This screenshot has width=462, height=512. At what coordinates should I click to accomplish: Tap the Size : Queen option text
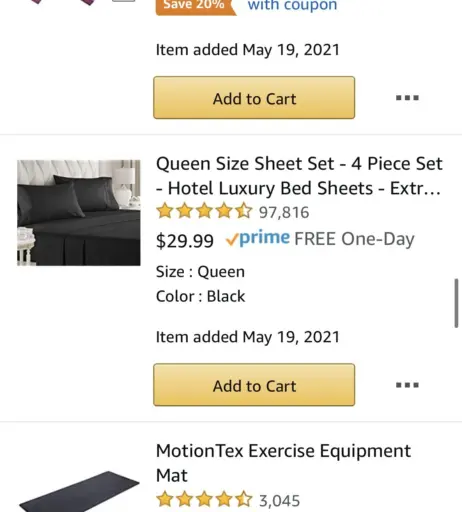[x=200, y=272]
